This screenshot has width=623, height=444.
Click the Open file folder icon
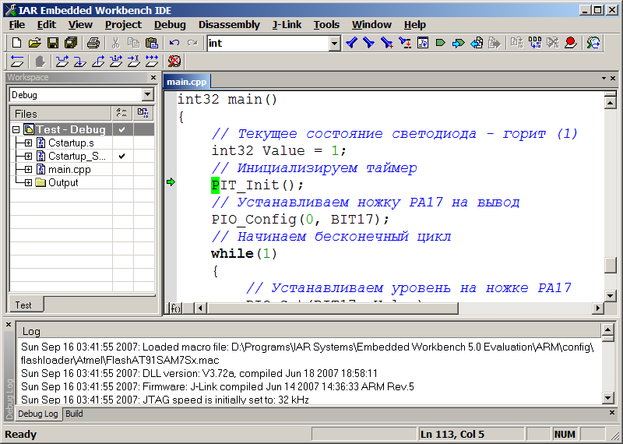(34, 43)
